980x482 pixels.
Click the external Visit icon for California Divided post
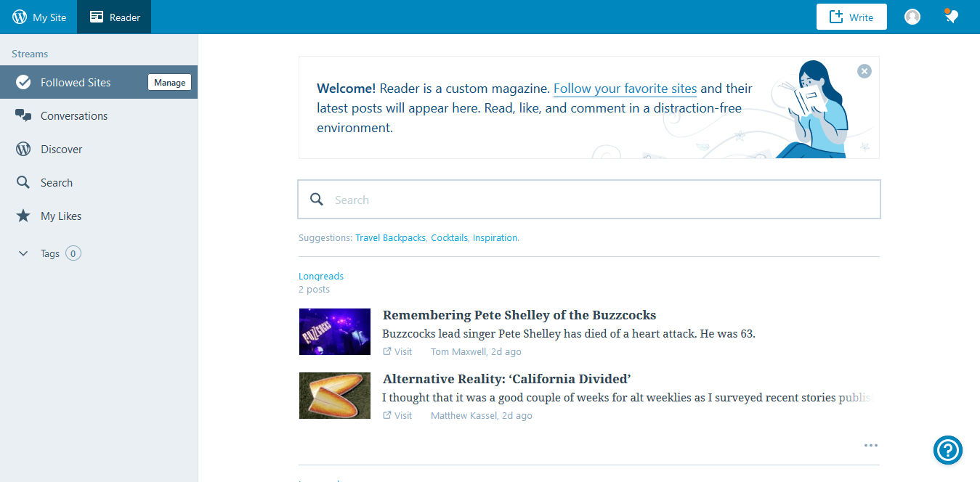pyautogui.click(x=387, y=415)
